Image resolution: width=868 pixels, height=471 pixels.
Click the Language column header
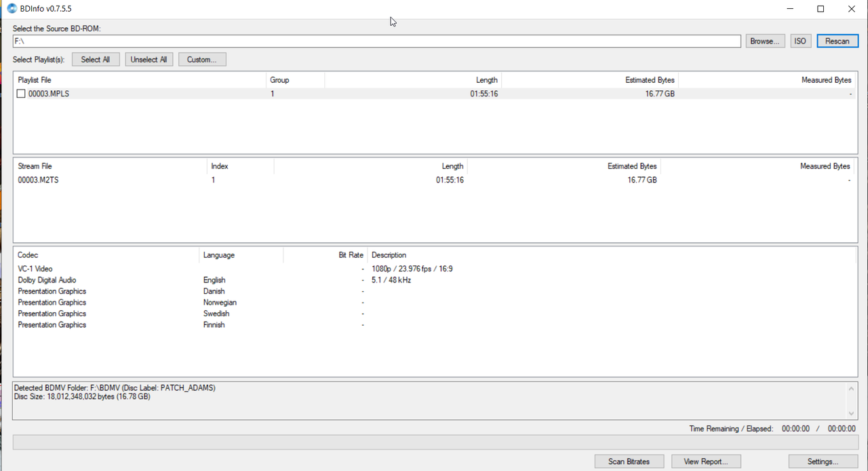click(x=241, y=255)
